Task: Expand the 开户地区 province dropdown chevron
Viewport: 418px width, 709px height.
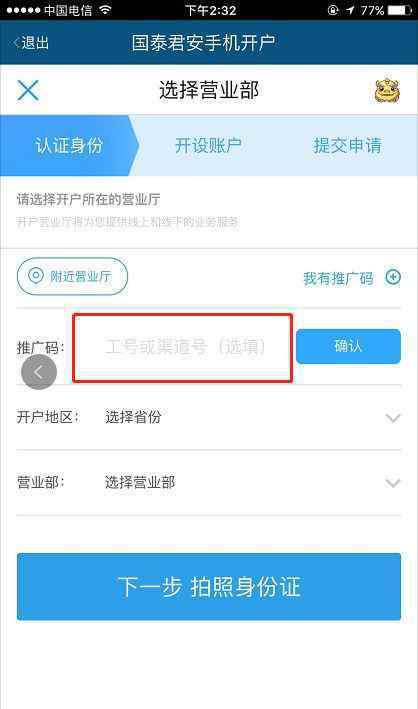Action: click(393, 417)
